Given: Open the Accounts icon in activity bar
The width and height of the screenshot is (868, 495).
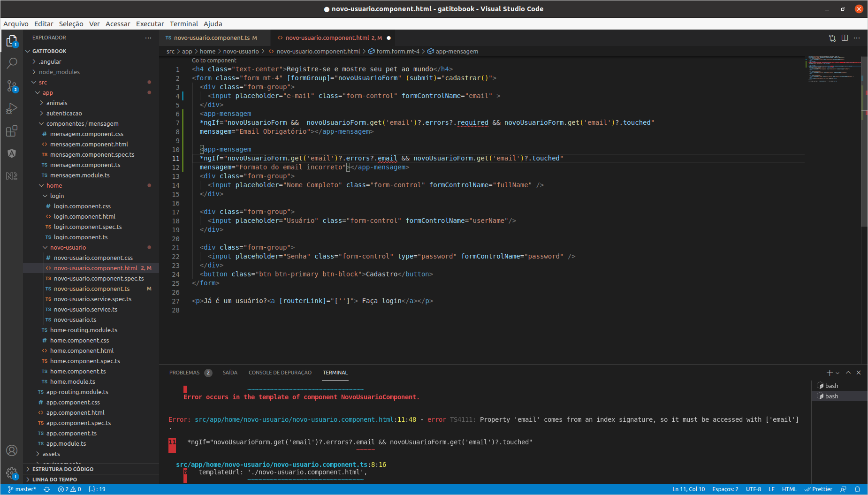Looking at the screenshot, I should (x=12, y=450).
